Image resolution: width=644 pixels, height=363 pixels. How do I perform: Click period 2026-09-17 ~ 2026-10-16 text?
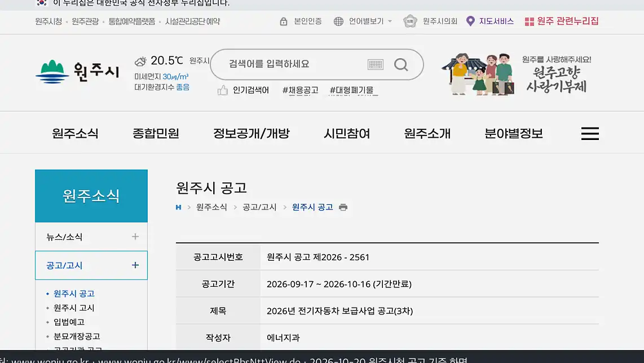[x=319, y=284]
